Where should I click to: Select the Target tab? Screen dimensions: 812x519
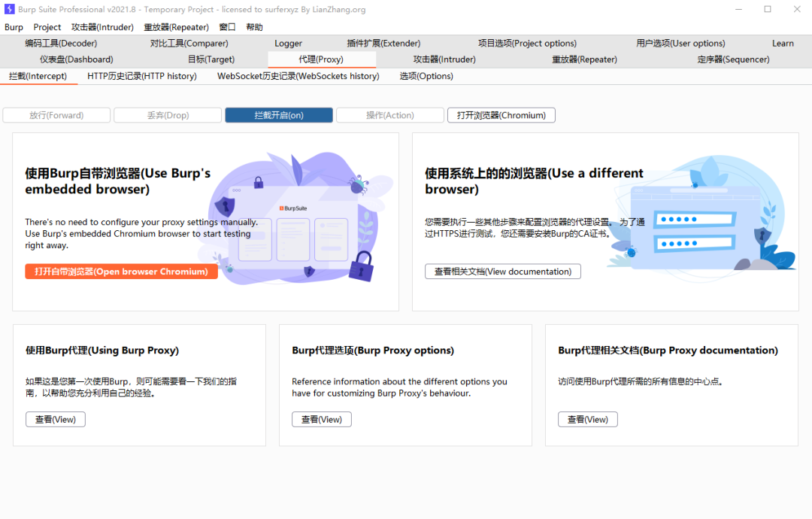click(x=211, y=59)
